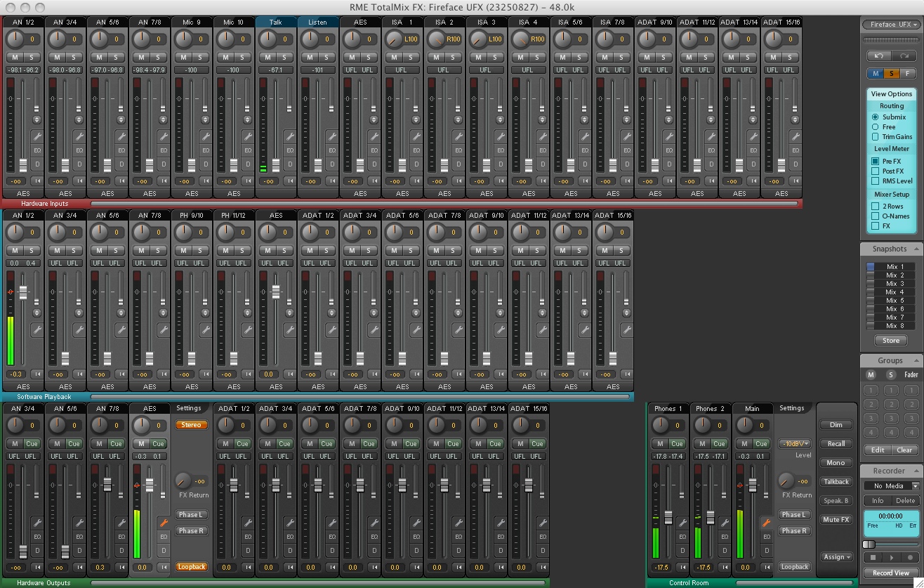The width and height of the screenshot is (924, 588).
Task: Open wrench settings on Phones 1 channel
Action: [x=682, y=523]
